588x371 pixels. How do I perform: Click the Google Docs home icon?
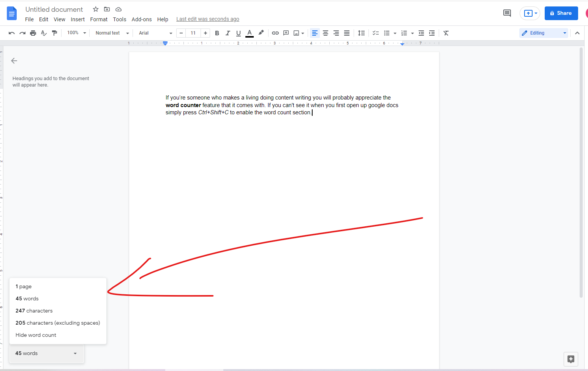12,13
